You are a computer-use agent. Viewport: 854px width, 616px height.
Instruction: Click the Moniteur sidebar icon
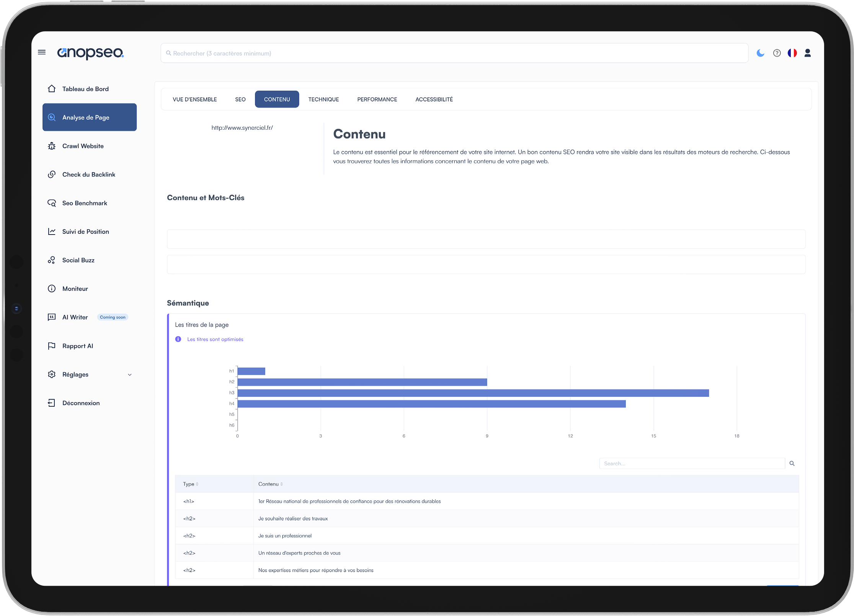[52, 288]
